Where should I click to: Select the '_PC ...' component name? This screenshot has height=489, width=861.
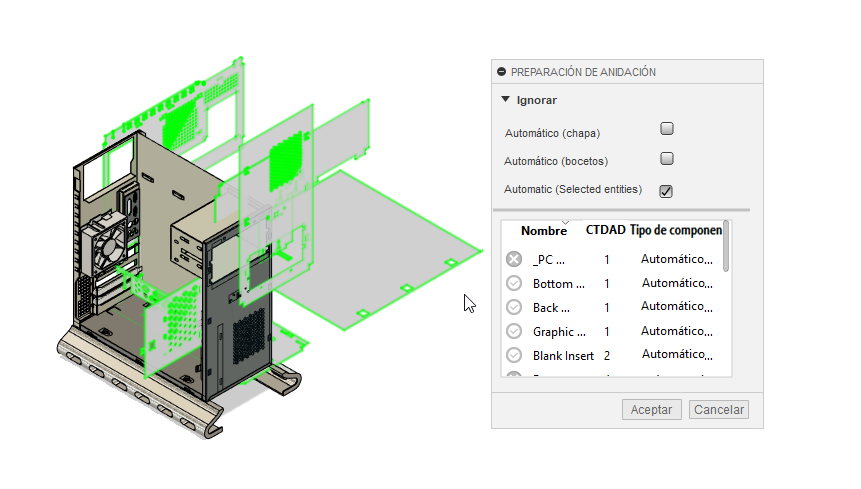[x=549, y=260]
